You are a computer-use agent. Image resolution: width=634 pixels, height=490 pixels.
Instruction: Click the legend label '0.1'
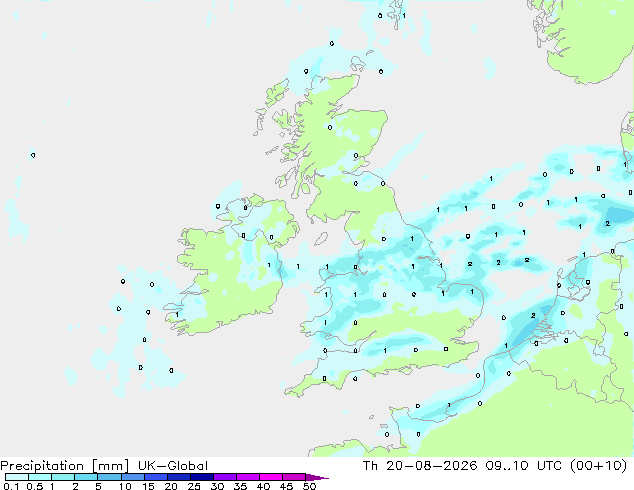tap(11, 486)
